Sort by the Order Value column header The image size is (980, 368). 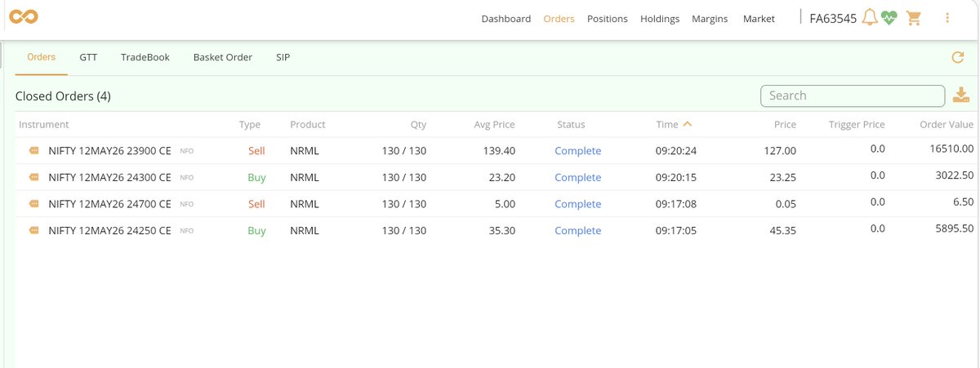(947, 124)
